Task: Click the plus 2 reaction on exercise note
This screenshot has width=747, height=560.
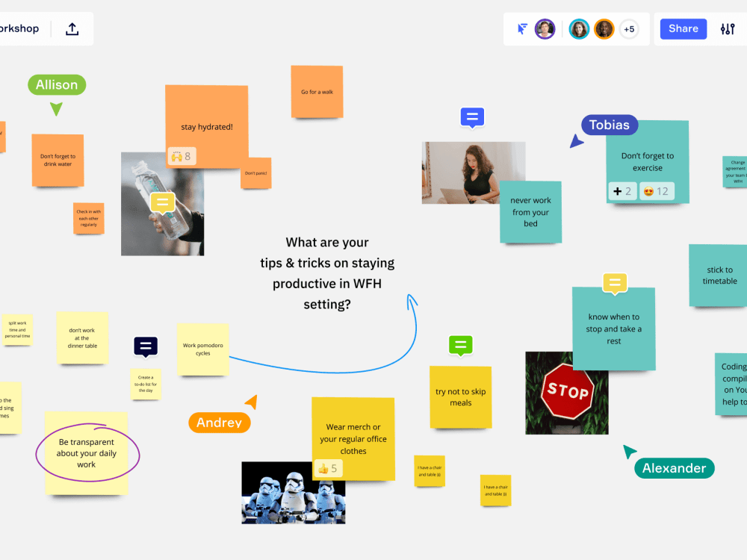Action: 622,191
